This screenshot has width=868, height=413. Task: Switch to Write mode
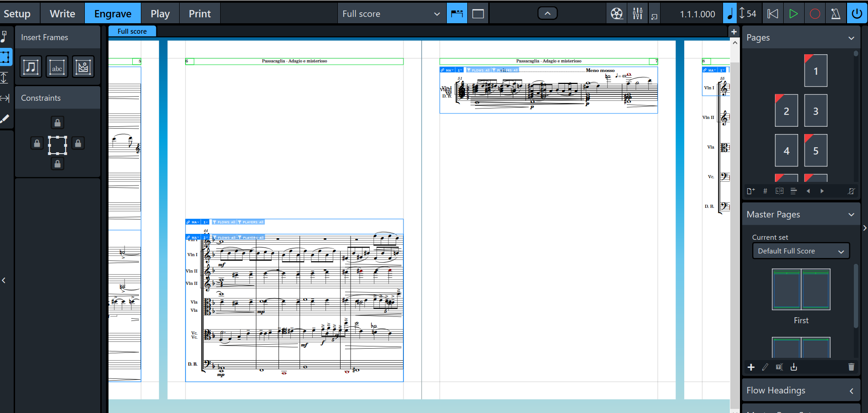(x=62, y=14)
